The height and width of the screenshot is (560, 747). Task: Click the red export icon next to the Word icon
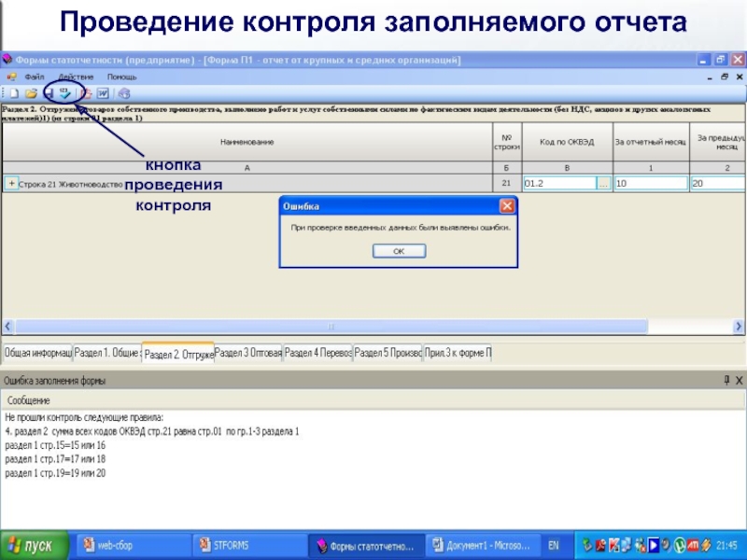pos(86,93)
